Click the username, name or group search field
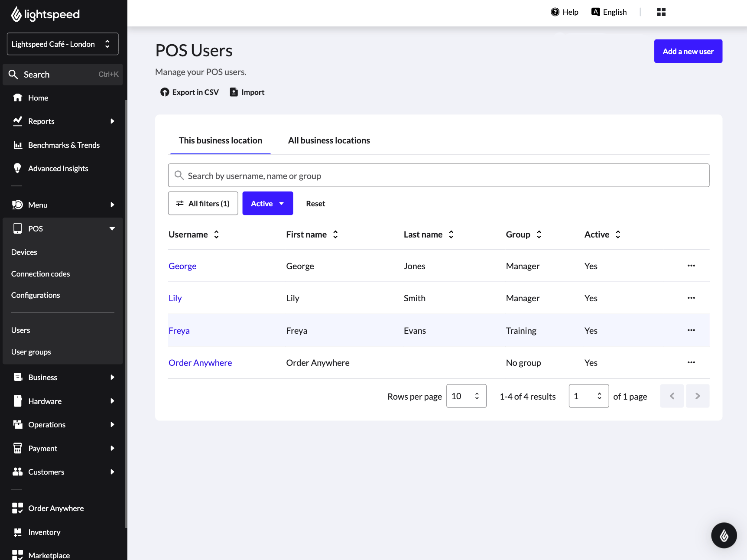The height and width of the screenshot is (560, 747). click(x=438, y=176)
